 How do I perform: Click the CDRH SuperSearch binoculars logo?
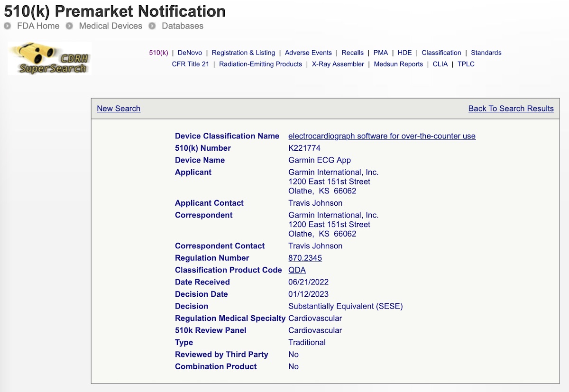[x=49, y=58]
